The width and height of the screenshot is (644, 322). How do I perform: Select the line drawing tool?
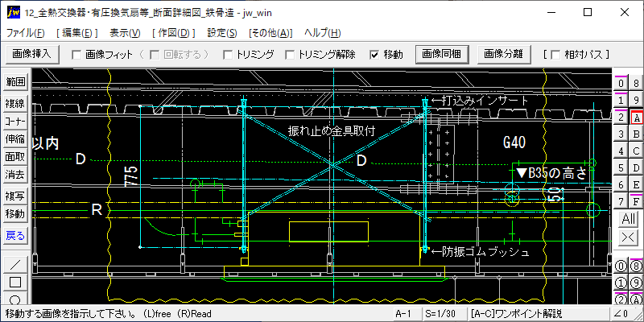[x=15, y=264]
